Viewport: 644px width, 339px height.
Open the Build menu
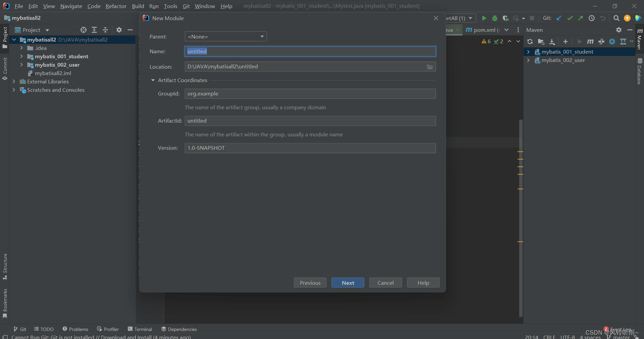point(138,6)
